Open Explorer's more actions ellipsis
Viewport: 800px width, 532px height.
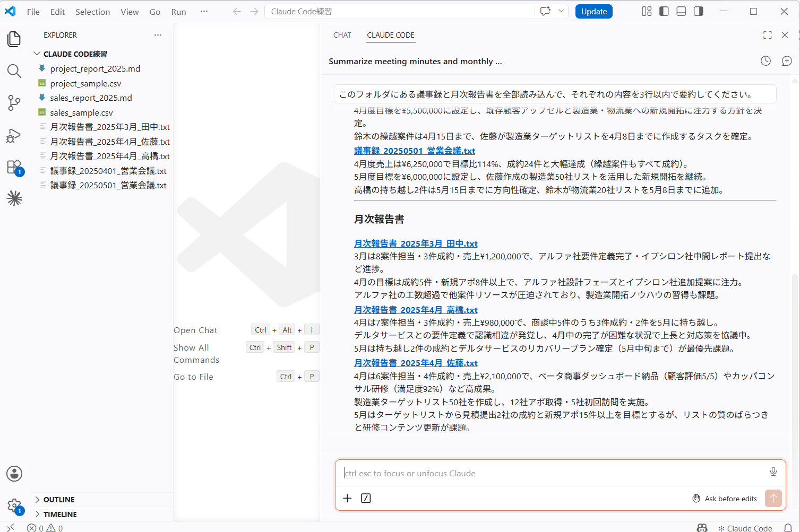tap(158, 35)
